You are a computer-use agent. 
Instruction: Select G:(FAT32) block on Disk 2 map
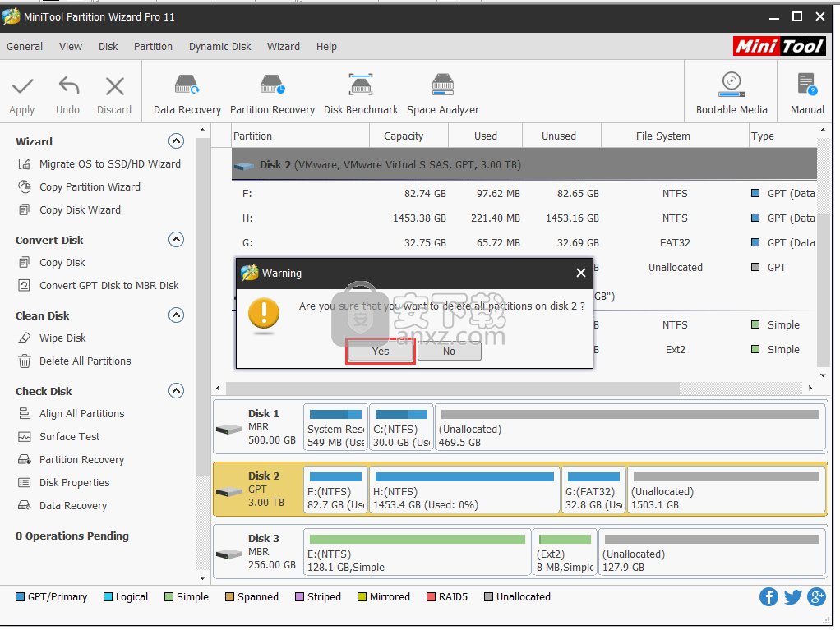[593, 490]
